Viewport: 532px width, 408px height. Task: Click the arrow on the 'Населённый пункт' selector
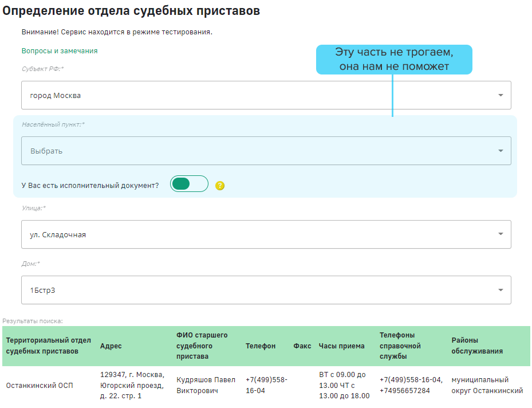coord(499,151)
